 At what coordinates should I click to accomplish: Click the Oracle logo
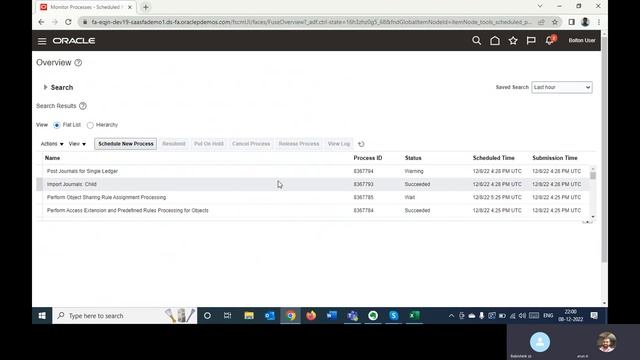[74, 41]
